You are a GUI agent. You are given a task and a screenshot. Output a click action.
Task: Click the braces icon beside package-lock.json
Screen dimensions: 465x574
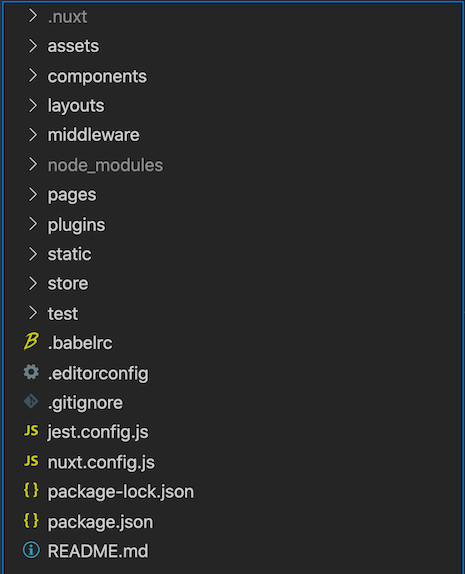tap(31, 490)
